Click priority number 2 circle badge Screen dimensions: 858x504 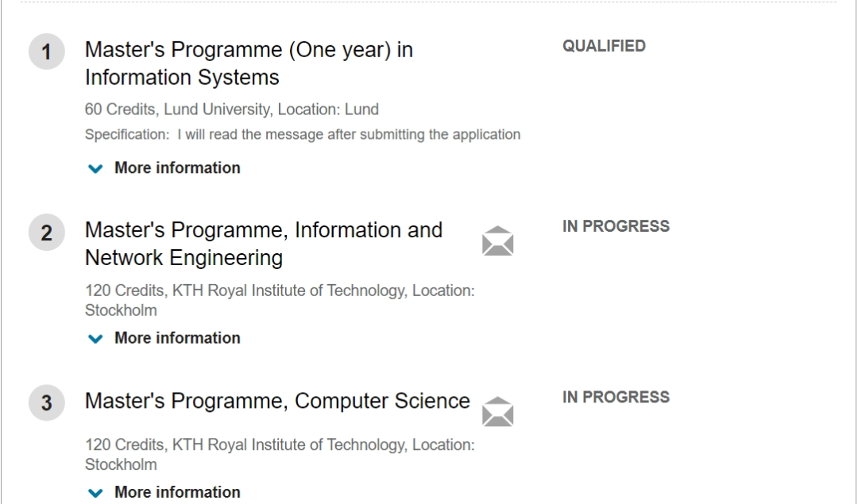(47, 233)
